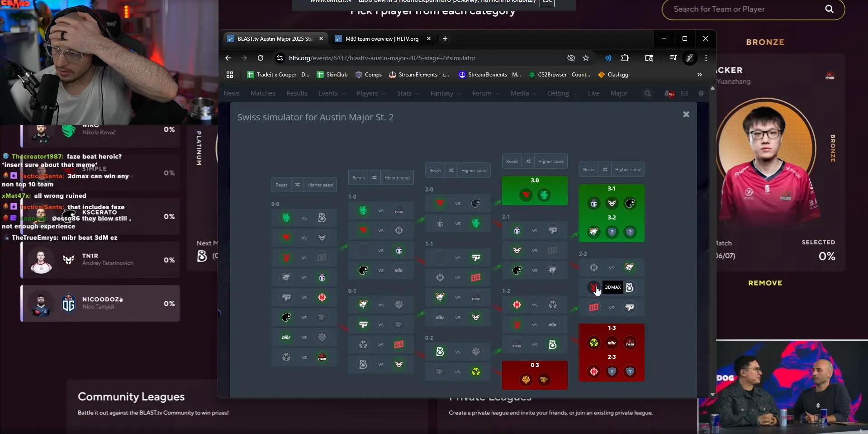Select the NICOODOZ player card in fantasy list

coord(100,303)
